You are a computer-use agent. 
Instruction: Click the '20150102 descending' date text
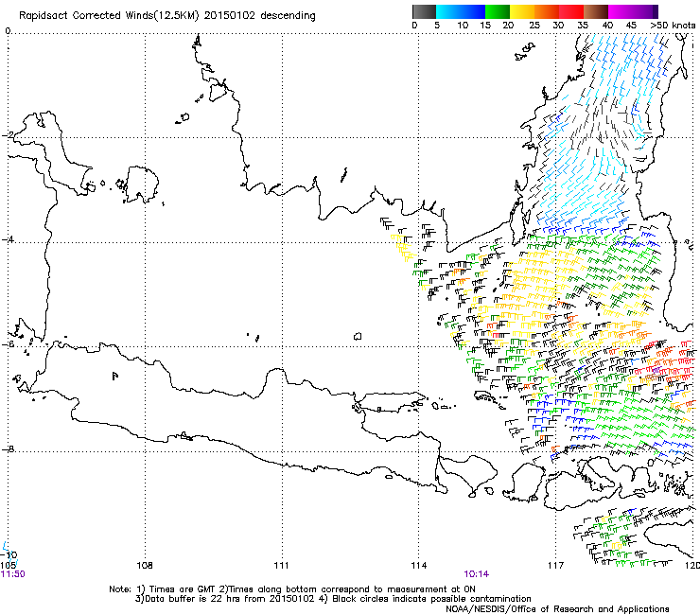(260, 16)
